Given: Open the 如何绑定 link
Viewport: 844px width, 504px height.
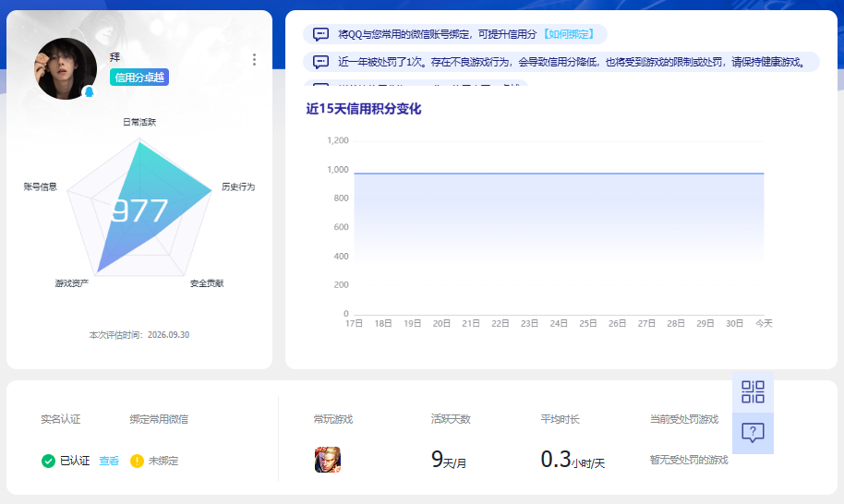Looking at the screenshot, I should click(569, 34).
